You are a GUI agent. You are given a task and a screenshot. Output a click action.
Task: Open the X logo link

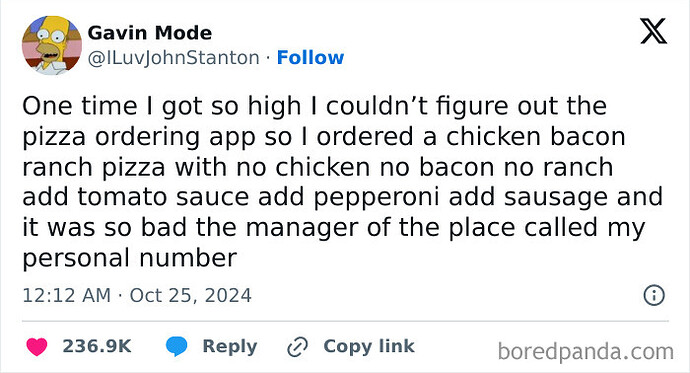pos(653,31)
